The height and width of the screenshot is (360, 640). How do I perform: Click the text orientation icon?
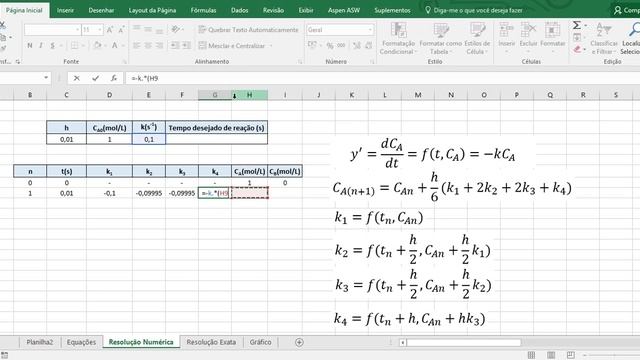click(176, 29)
